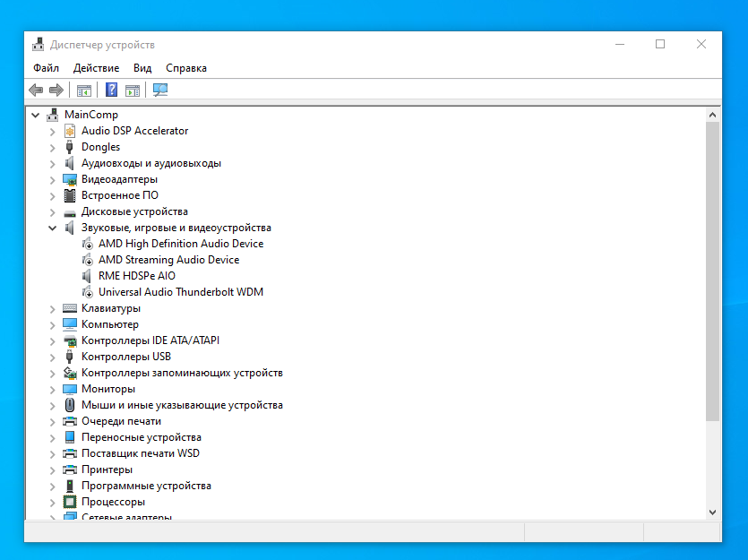Click the mouse icon for Мыши

coord(70,405)
